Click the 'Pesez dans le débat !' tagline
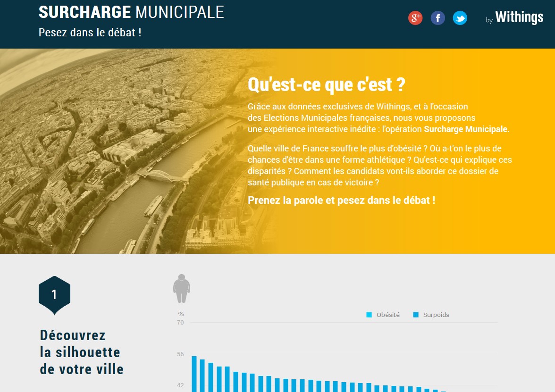The image size is (555, 392). pyautogui.click(x=90, y=33)
